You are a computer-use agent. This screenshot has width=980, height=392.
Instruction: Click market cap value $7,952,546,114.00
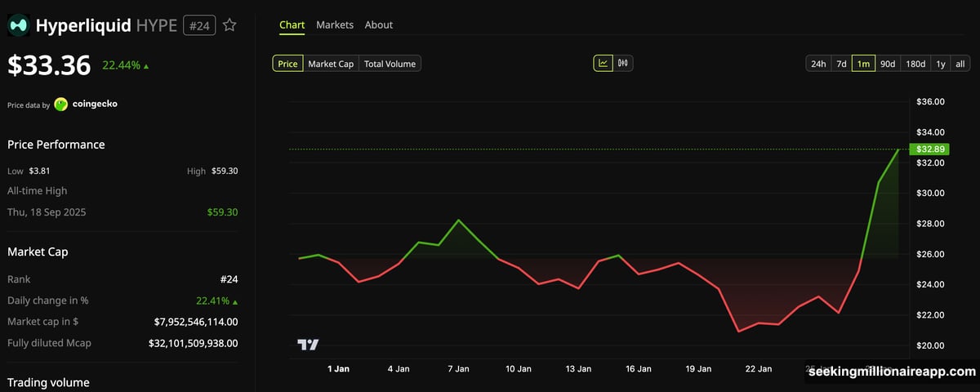(x=196, y=322)
